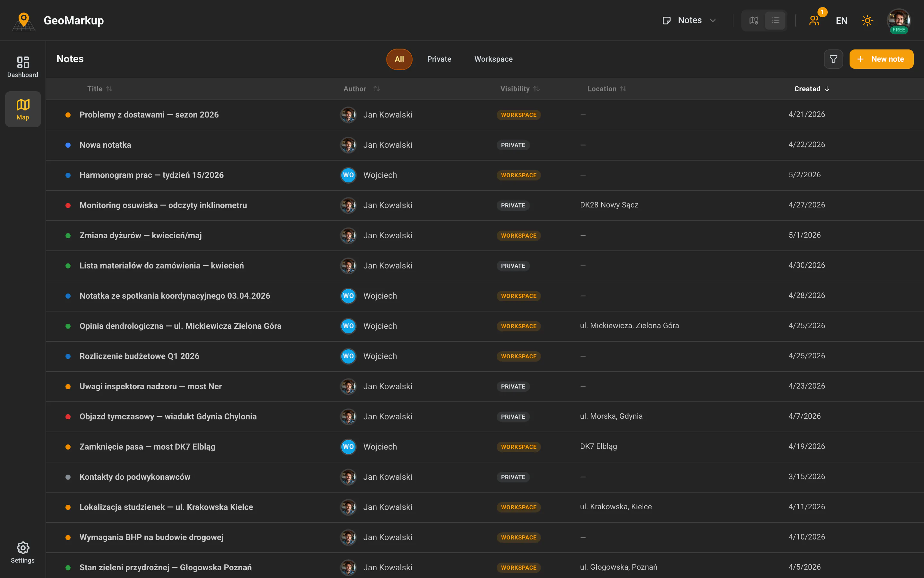Image resolution: width=924 pixels, height=578 pixels.
Task: Click location DK28 Nowy Sącz
Action: click(x=609, y=205)
